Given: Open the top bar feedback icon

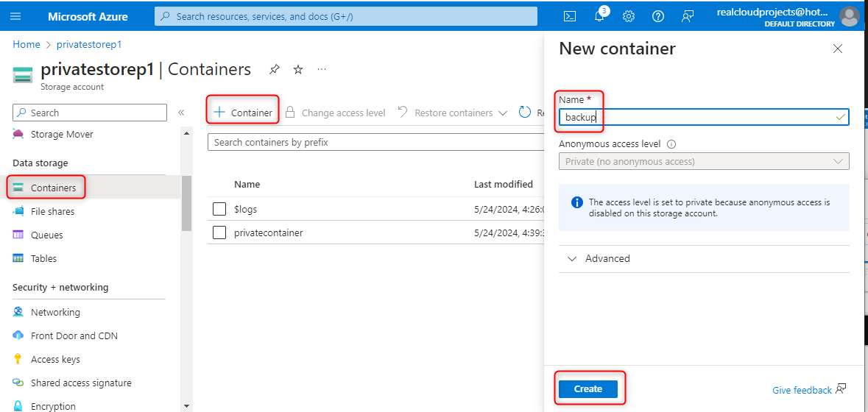Looking at the screenshot, I should click(x=688, y=16).
